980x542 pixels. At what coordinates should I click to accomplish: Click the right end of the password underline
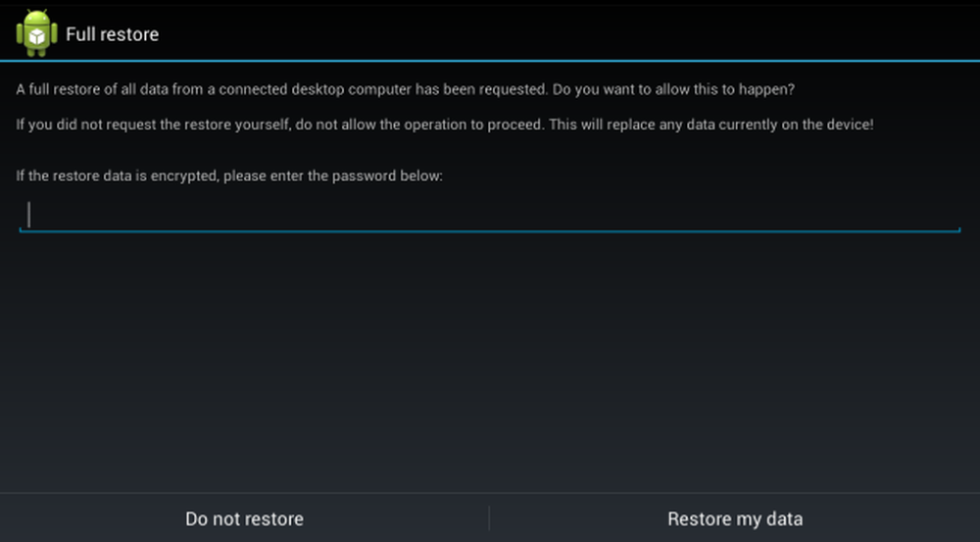click(x=958, y=230)
